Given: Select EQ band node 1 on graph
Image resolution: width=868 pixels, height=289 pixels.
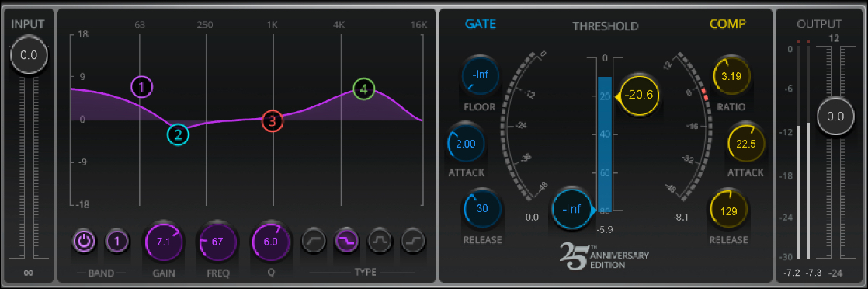Looking at the screenshot, I should (142, 87).
